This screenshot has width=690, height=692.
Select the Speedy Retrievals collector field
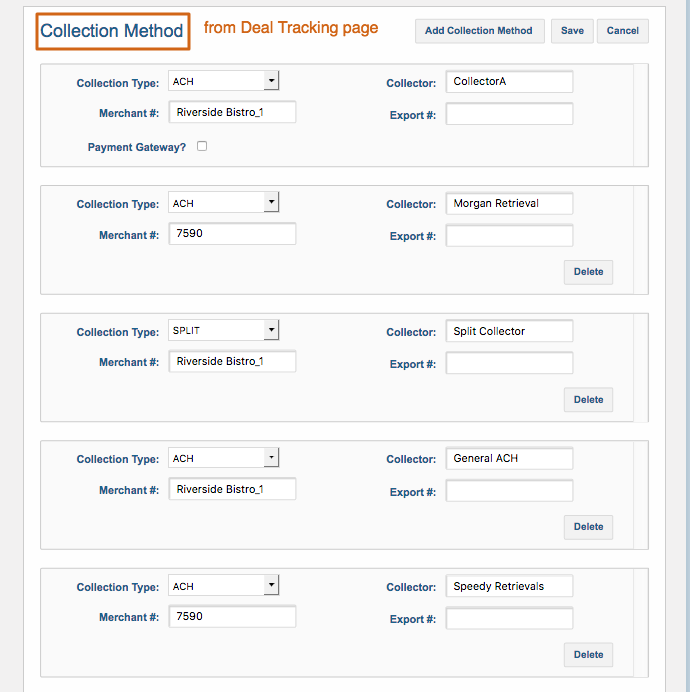coord(509,586)
